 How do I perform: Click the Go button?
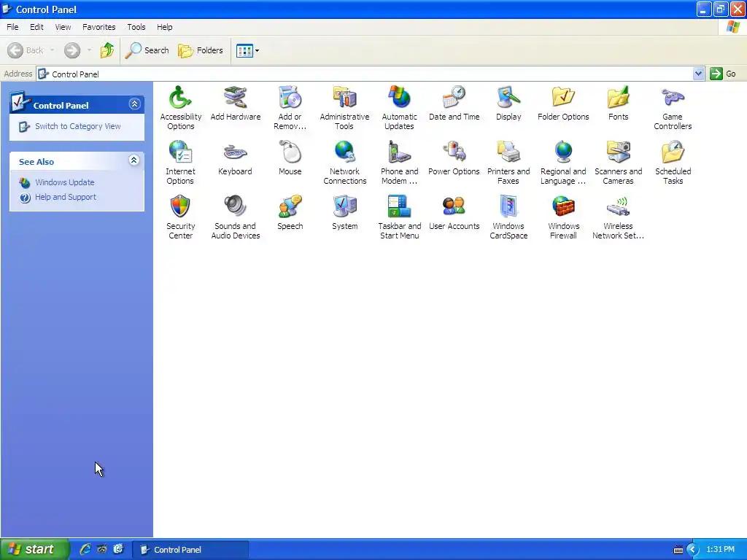pyautogui.click(x=723, y=74)
